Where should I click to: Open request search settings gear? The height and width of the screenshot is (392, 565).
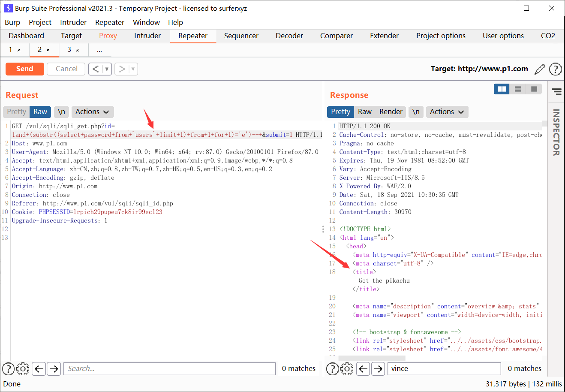[x=23, y=368]
